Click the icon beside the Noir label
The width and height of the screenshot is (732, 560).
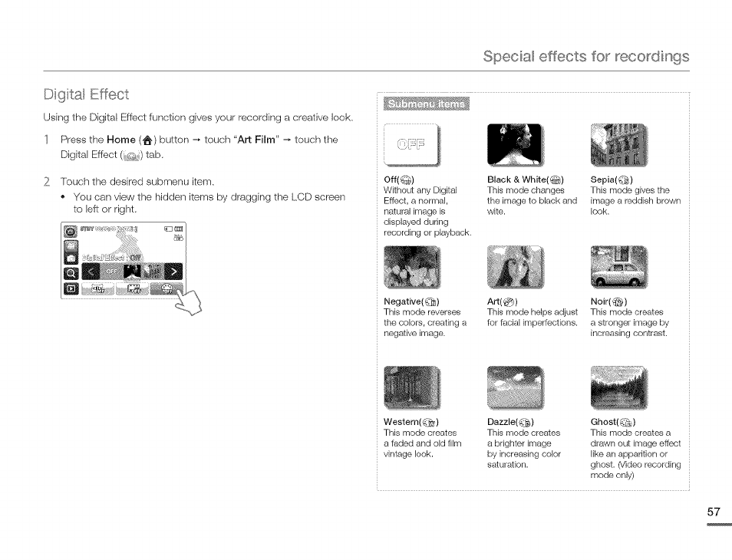pyautogui.click(x=618, y=302)
